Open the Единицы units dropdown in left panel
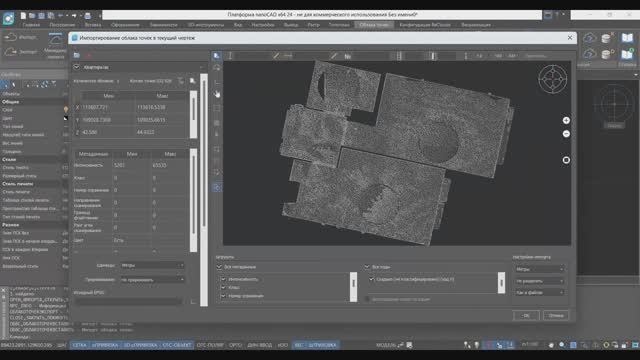This screenshot has height=360, width=640. tap(152, 265)
